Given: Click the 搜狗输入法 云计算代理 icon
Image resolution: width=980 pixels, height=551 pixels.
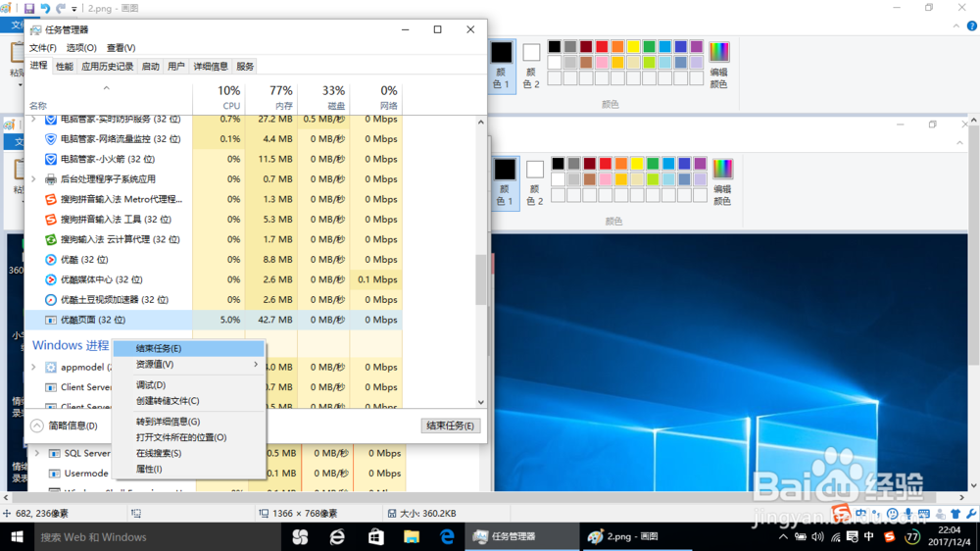Looking at the screenshot, I should 51,239.
